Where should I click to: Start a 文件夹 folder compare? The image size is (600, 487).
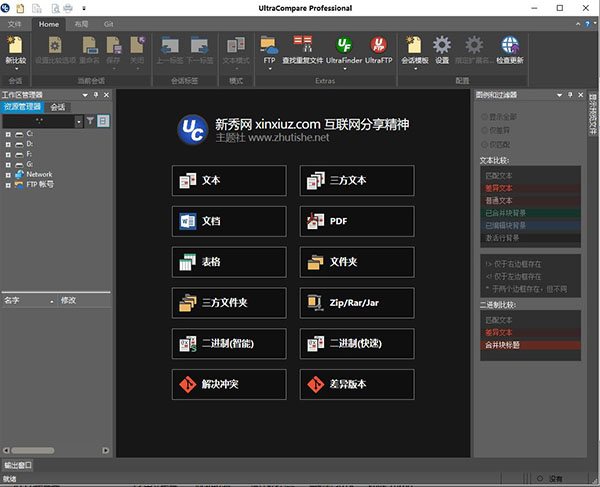pyautogui.click(x=357, y=262)
